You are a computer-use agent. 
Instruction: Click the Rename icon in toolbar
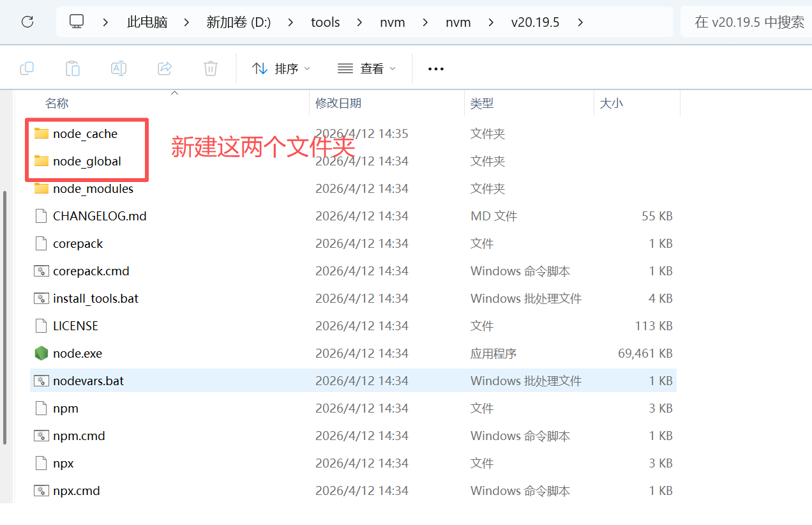119,68
